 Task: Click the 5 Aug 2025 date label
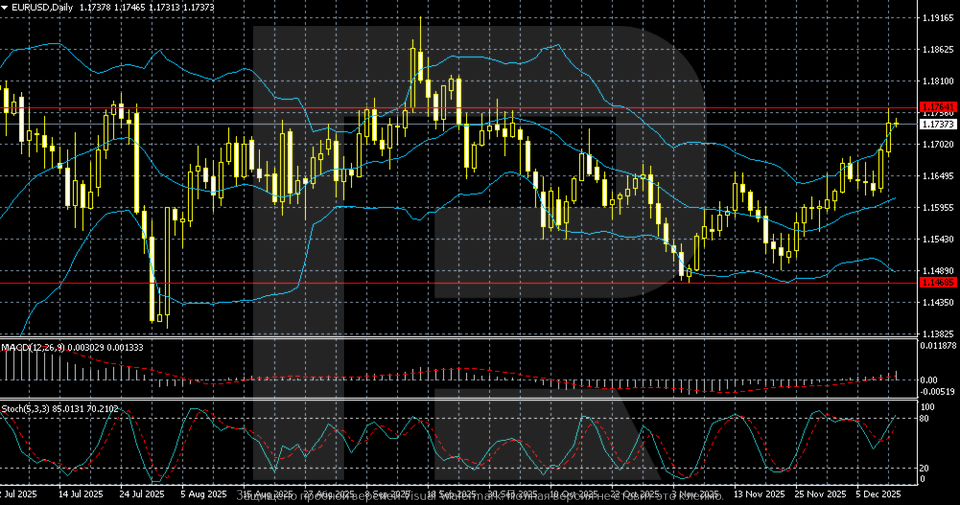click(x=201, y=494)
